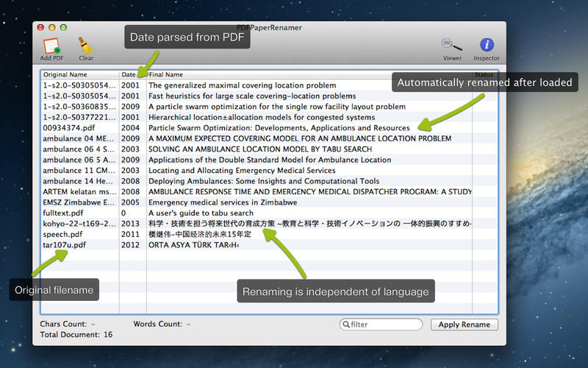Click the yellow minimize window button
Image resolution: width=588 pixels, height=368 pixels.
[52, 27]
